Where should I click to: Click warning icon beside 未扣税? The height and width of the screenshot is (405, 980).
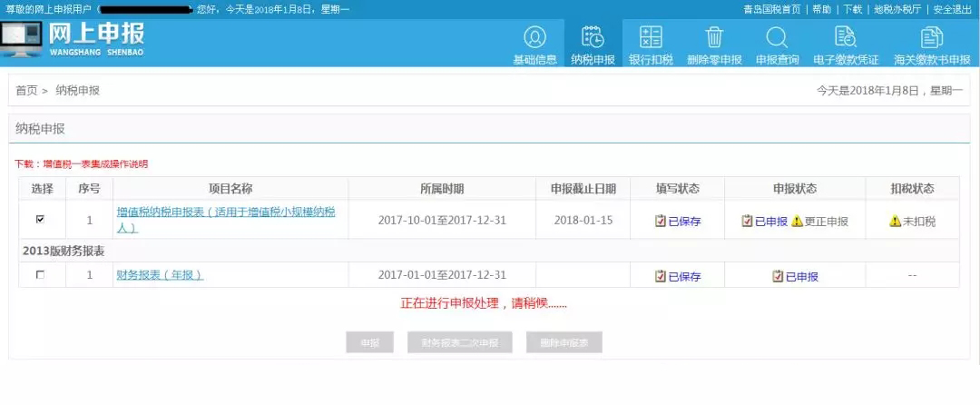[895, 222]
